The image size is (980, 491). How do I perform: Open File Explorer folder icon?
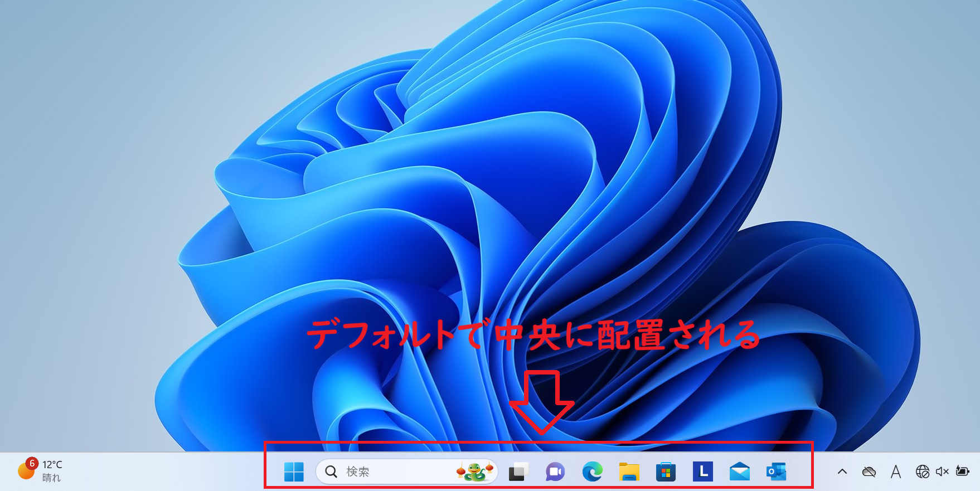click(x=629, y=471)
